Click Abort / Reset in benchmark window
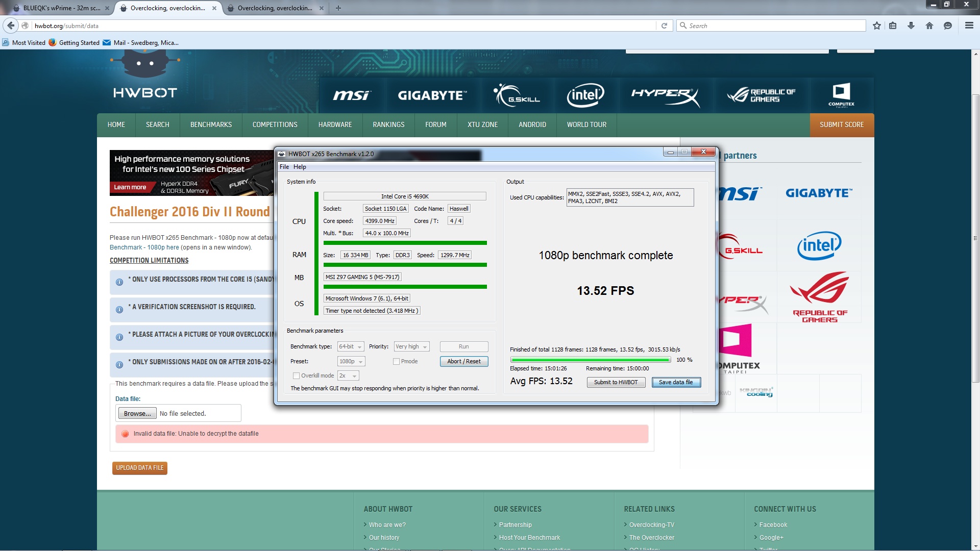 coord(464,361)
